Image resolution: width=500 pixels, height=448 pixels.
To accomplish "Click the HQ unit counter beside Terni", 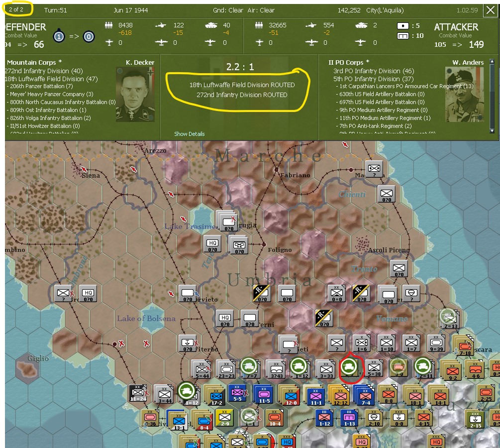I will click(225, 319).
